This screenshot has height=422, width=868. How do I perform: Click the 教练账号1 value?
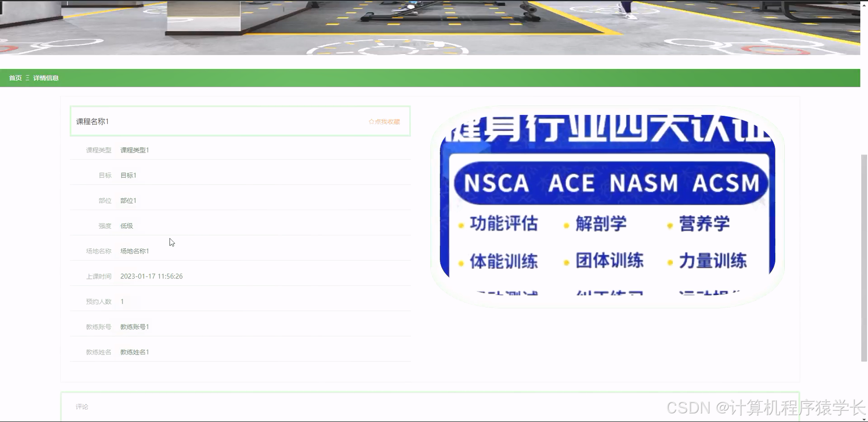[135, 327]
